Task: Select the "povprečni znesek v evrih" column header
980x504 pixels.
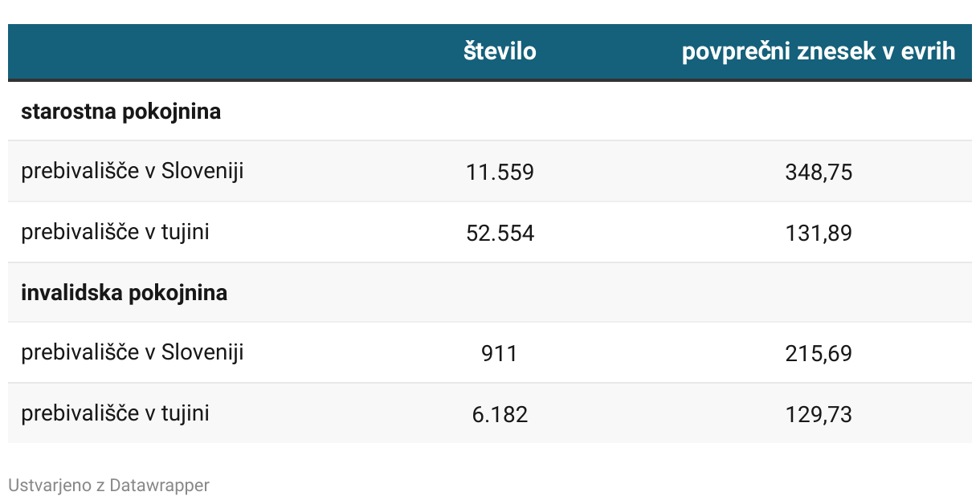Action: click(x=819, y=52)
